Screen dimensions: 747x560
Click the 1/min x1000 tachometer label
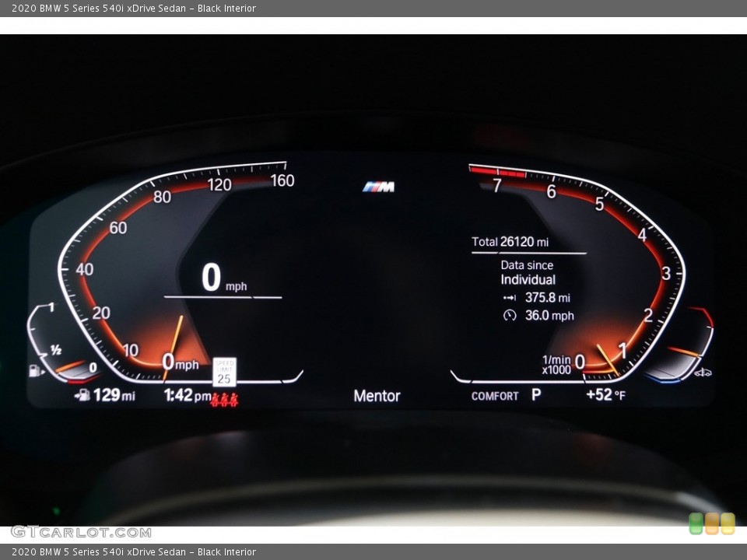556,364
